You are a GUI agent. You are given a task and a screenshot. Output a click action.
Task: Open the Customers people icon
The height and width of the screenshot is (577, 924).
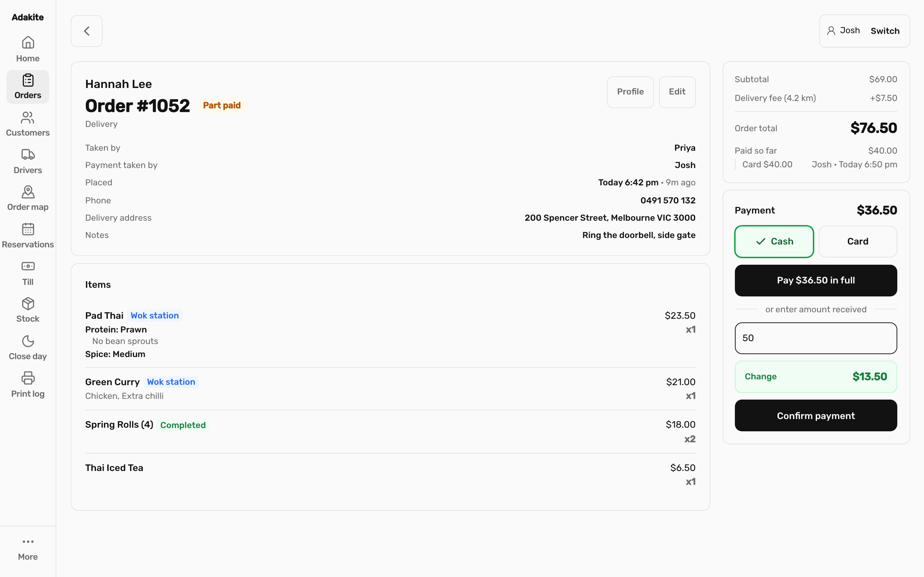(x=28, y=118)
